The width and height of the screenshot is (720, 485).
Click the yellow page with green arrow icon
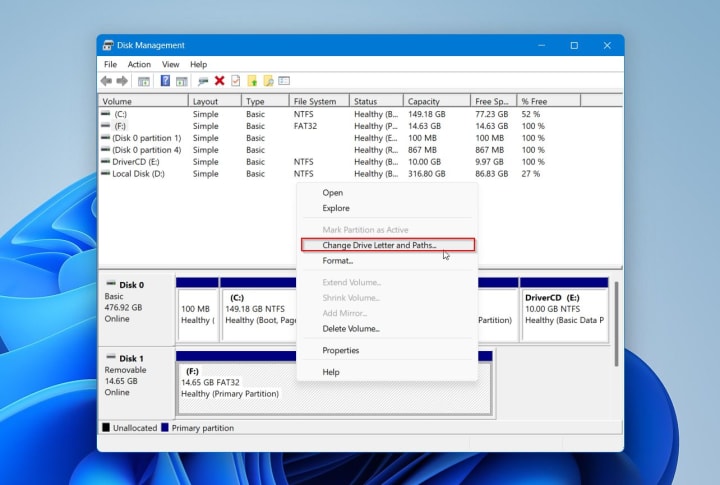pyautogui.click(x=252, y=81)
